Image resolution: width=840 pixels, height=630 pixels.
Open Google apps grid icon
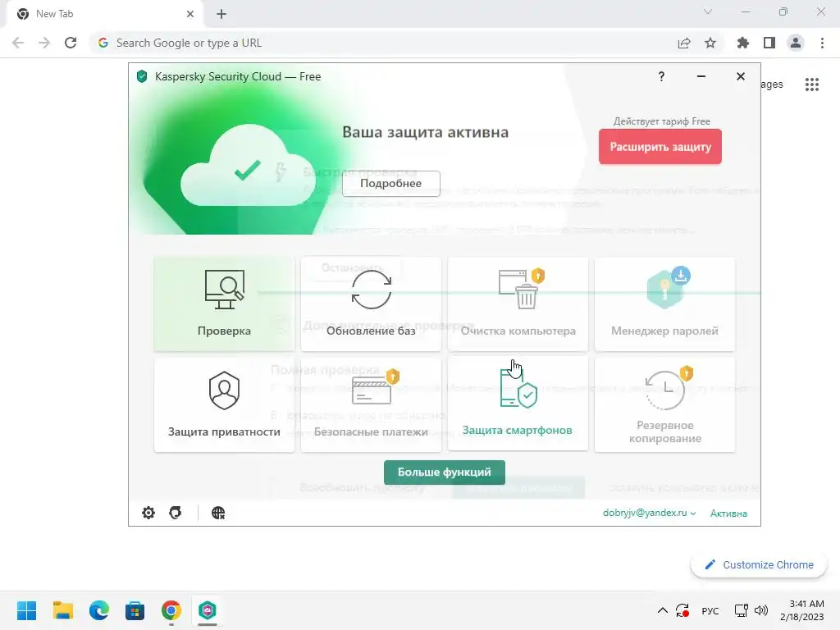point(812,84)
